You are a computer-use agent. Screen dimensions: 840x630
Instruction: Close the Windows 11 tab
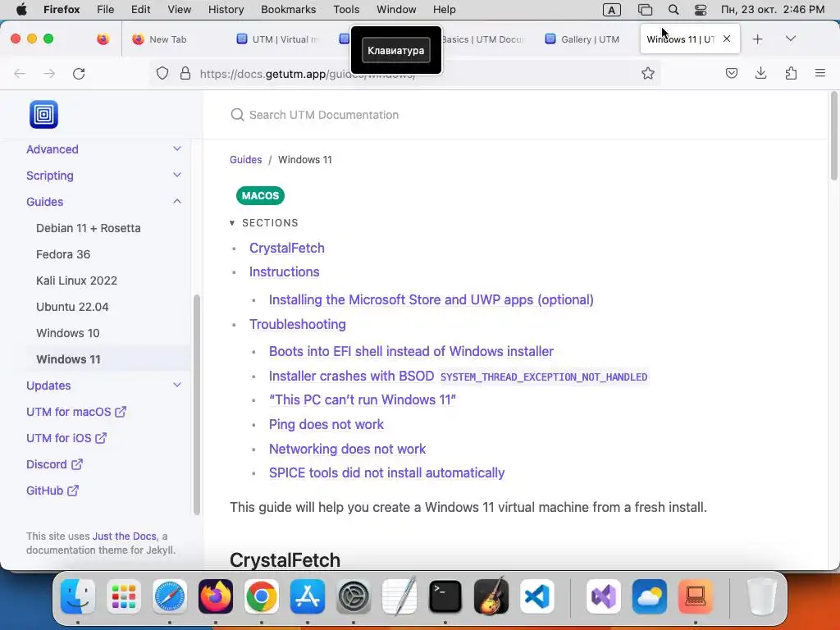point(727,39)
